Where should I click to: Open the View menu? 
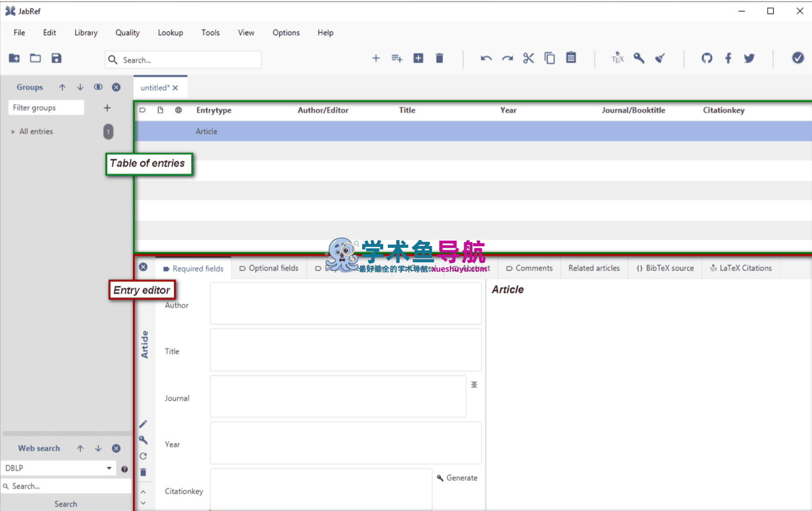pyautogui.click(x=246, y=33)
